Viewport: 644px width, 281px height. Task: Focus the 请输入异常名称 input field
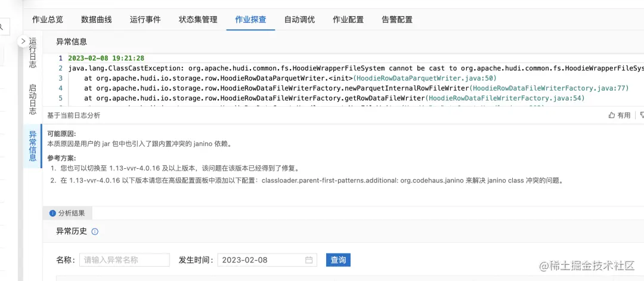coord(125,260)
